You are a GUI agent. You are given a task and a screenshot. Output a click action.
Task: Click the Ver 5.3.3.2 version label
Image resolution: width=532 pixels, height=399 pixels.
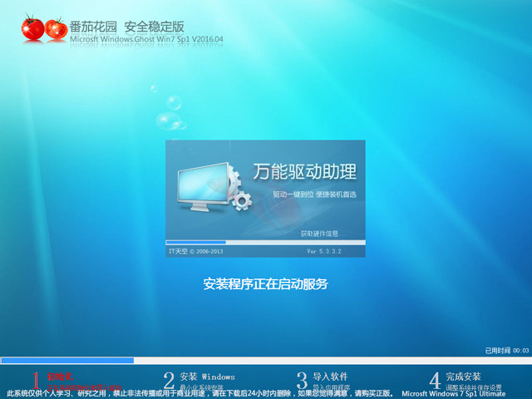pos(324,250)
